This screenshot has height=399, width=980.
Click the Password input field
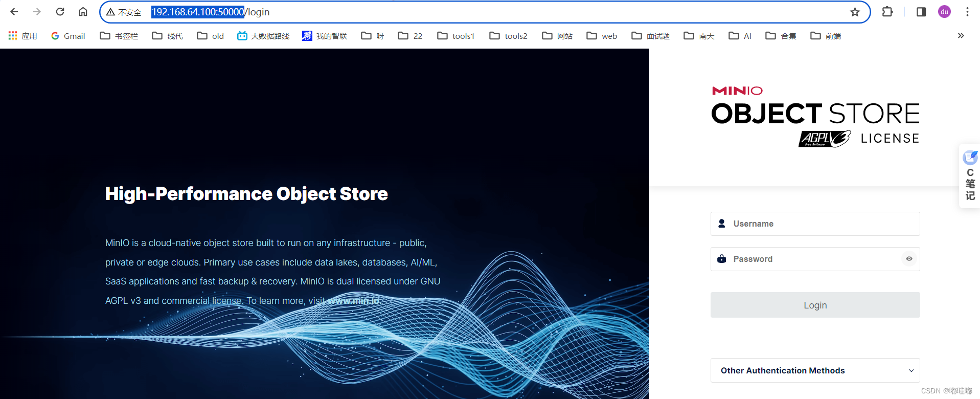tap(815, 259)
